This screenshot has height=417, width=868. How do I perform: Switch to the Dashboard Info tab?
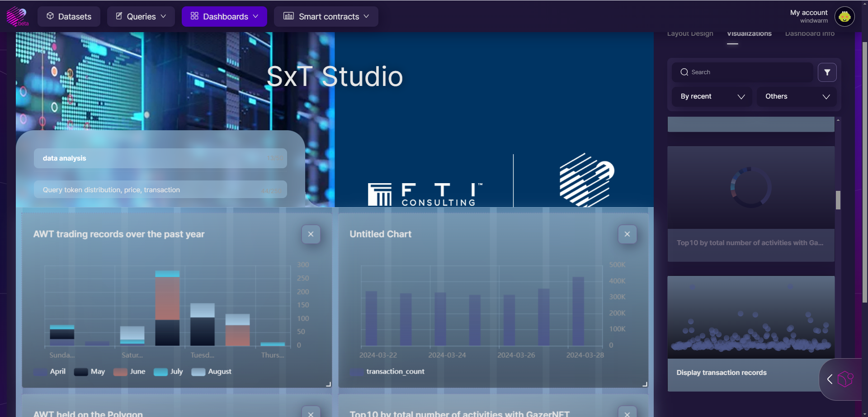click(x=809, y=34)
